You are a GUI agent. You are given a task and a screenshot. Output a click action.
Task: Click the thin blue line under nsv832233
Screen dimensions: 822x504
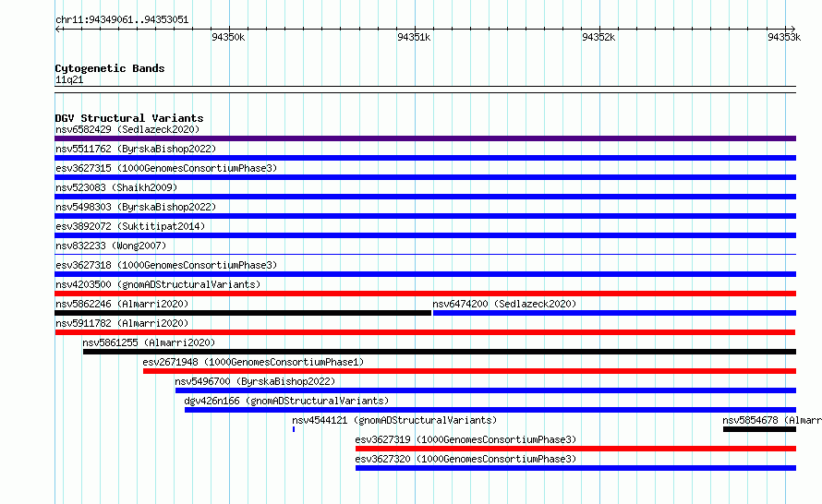pos(425,255)
